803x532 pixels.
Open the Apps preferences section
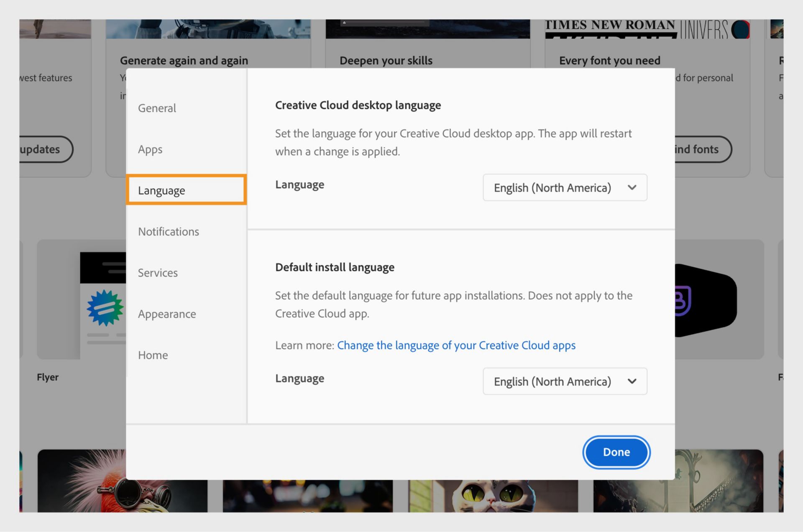pos(150,149)
